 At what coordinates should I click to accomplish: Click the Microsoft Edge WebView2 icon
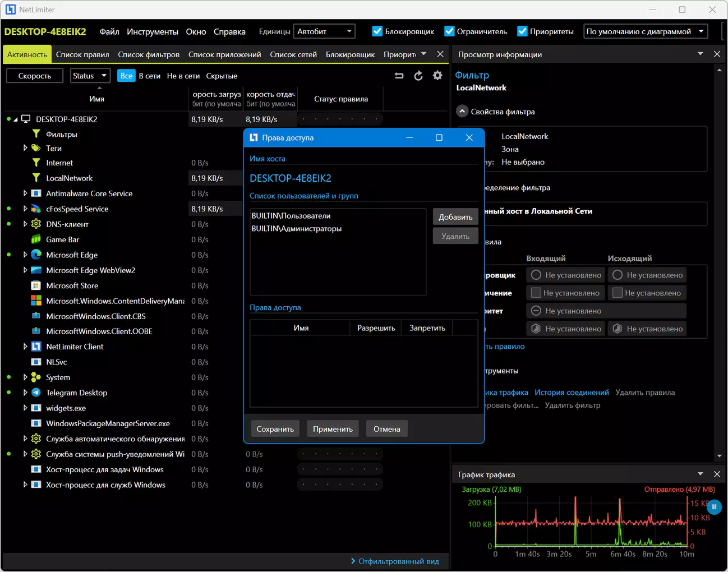[x=36, y=270]
